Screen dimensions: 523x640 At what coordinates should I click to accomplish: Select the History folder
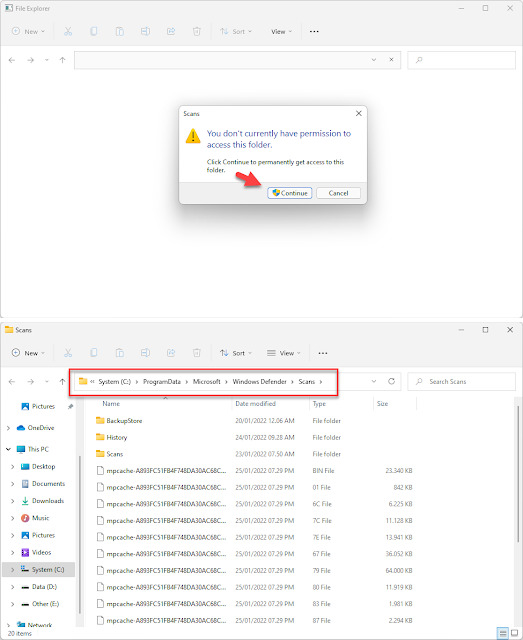(116, 437)
